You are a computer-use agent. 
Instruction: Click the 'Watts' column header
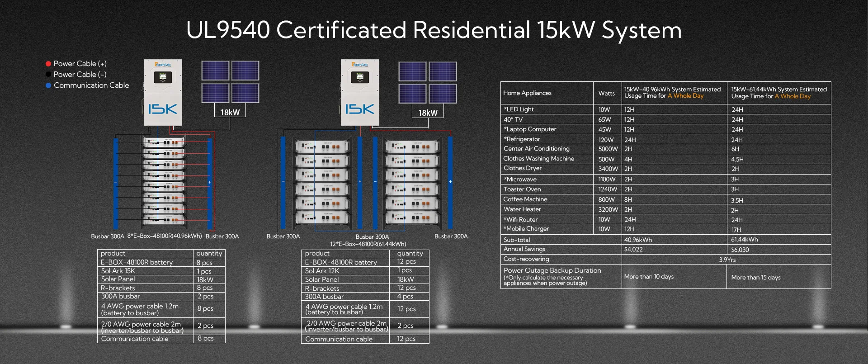click(x=607, y=94)
